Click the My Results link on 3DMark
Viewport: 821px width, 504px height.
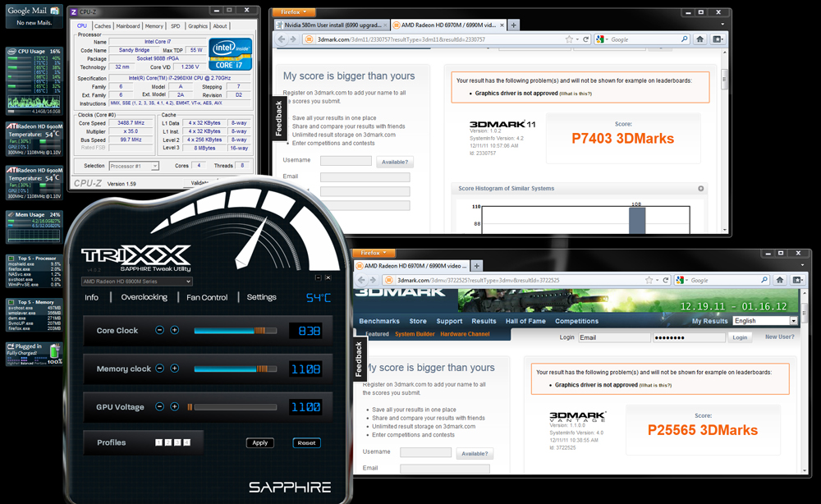(x=709, y=321)
